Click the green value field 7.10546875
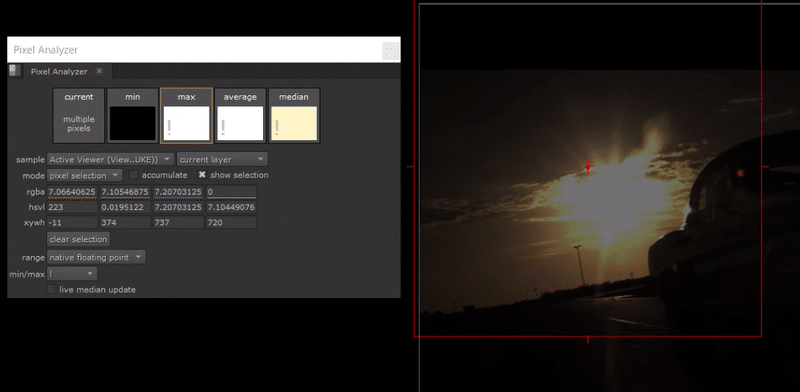This screenshot has height=392, width=800. 126,191
